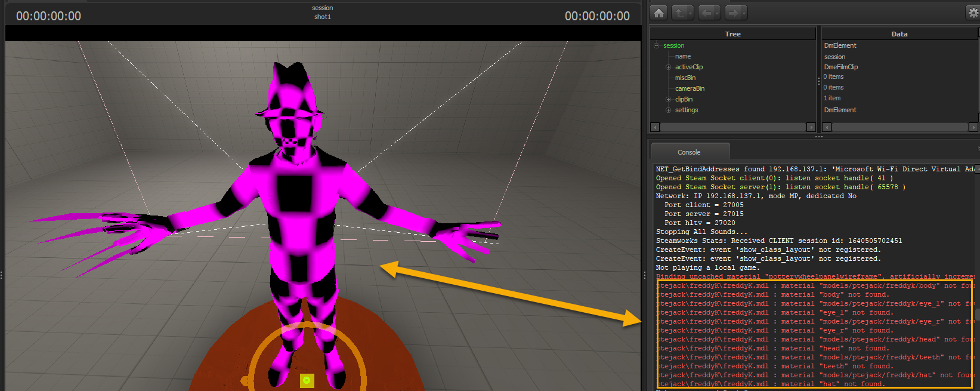
Task: Click the right timecode display
Action: coord(597,16)
